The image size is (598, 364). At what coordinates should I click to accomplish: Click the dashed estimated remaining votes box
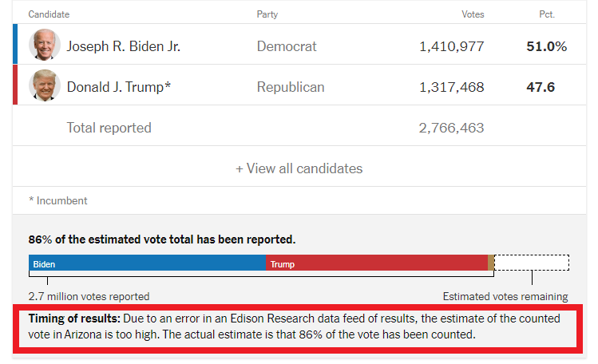(532, 263)
